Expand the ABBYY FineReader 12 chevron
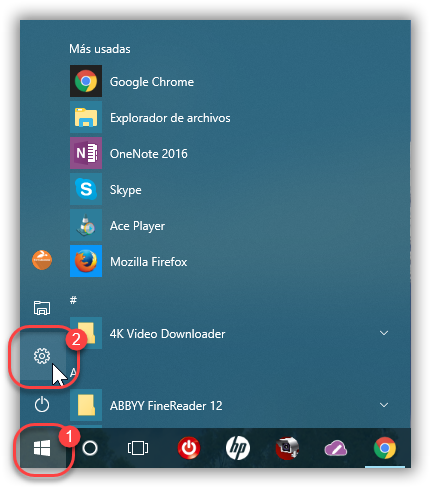 tap(384, 405)
